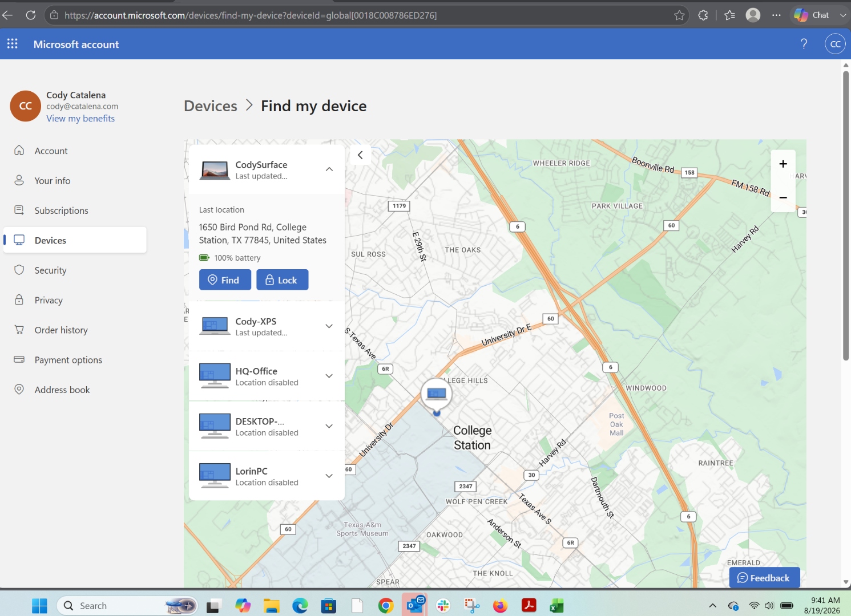The width and height of the screenshot is (851, 616).
Task: Open the blank document taskbar icon
Action: [357, 606]
